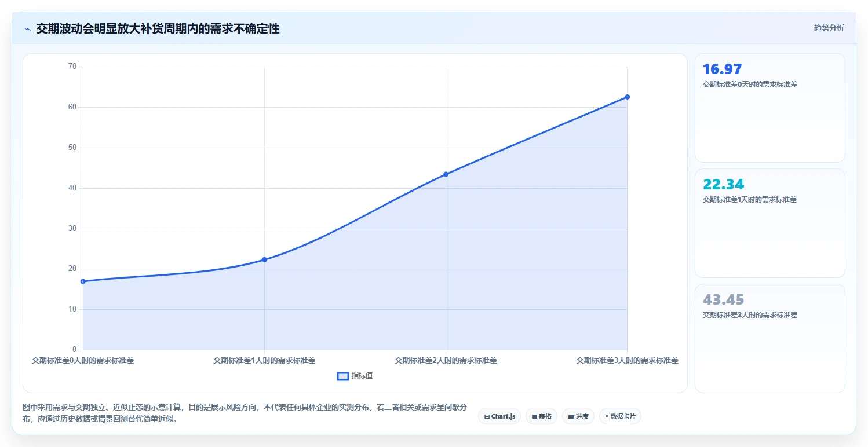
Task: Click the 22.34 value card
Action: pyautogui.click(x=769, y=223)
